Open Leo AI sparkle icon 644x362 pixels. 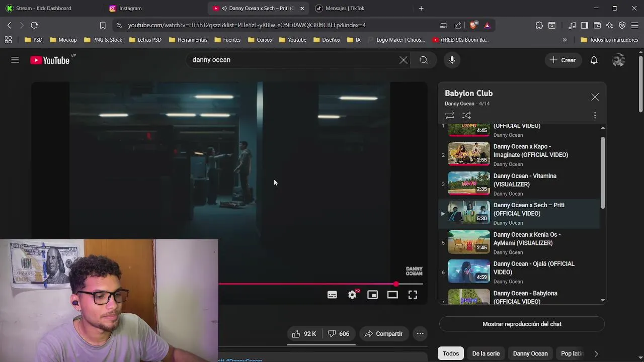click(610, 25)
